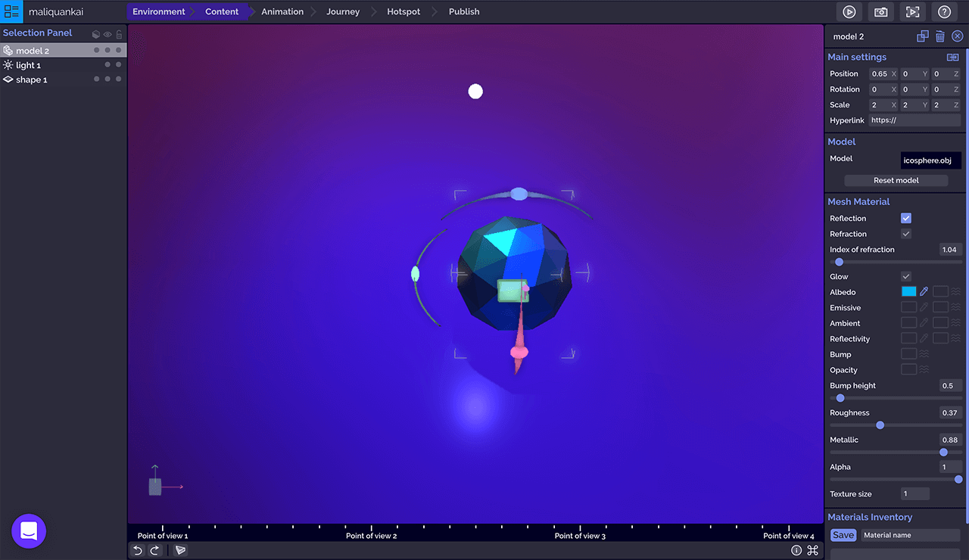The height and width of the screenshot is (560, 969).
Task: Click the preview play button in top bar
Action: 849,12
